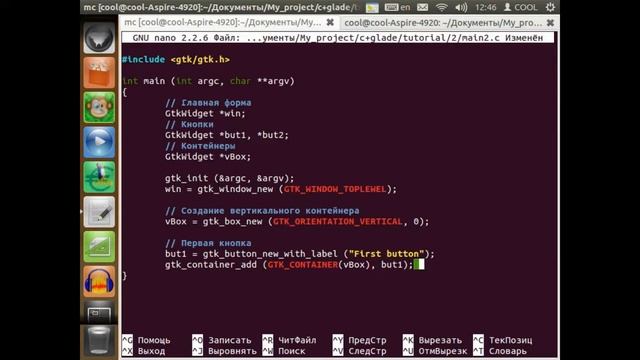The height and width of the screenshot is (360, 640).
Task: Click the nano title bar showing main2.c
Action: point(338,38)
